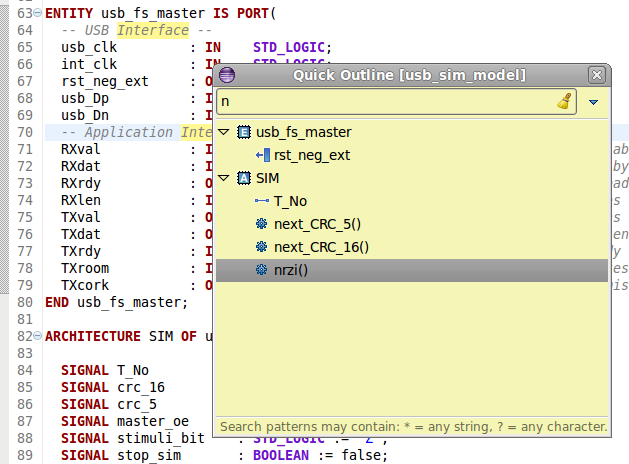Fold the ARCHITECTURE block at line 82
This screenshot has width=629, height=464.
point(38,336)
